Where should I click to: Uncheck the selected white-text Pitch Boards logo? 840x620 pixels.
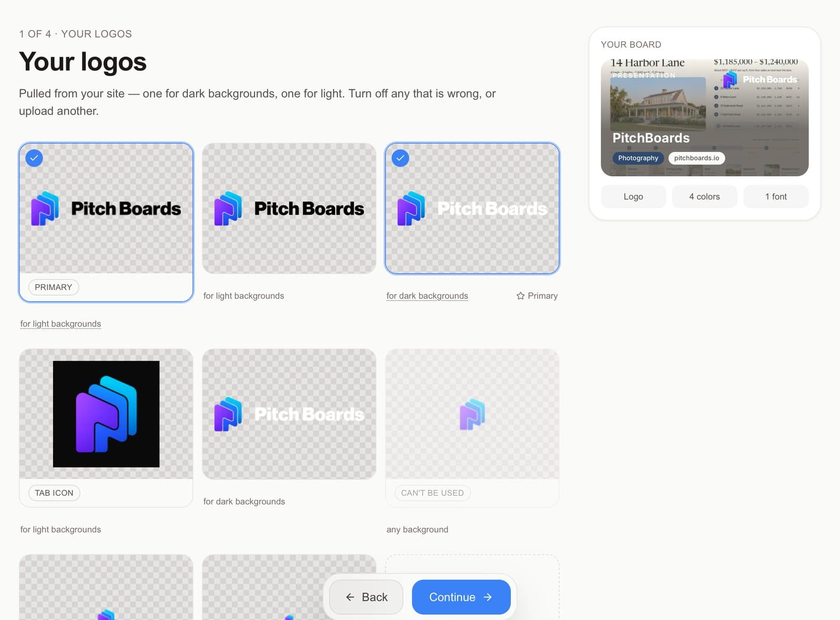400,158
